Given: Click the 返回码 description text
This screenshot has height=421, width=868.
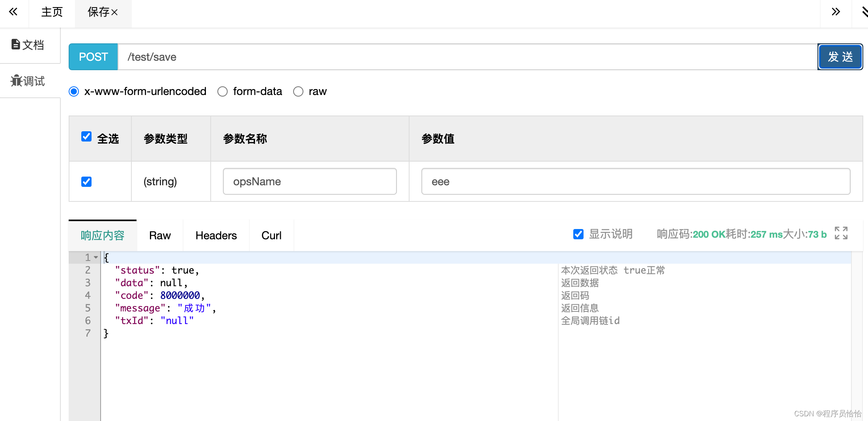Looking at the screenshot, I should [575, 295].
